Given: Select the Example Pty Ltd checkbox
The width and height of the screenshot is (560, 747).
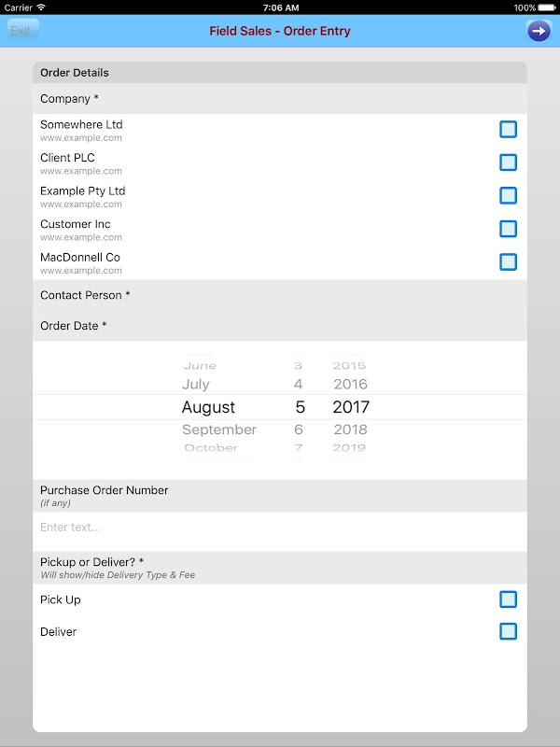Looking at the screenshot, I should (x=508, y=196).
